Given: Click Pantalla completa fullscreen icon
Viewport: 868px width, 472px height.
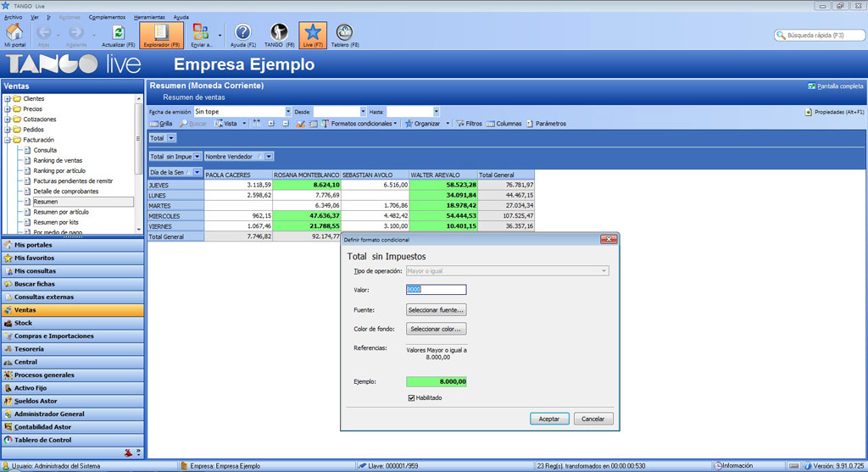Looking at the screenshot, I should pos(811,86).
